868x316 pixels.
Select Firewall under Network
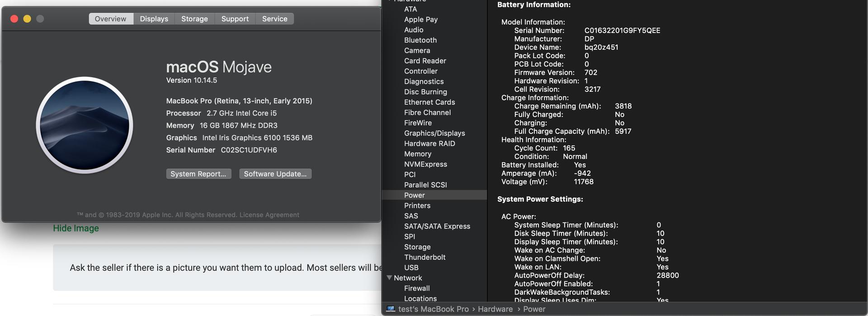click(417, 288)
